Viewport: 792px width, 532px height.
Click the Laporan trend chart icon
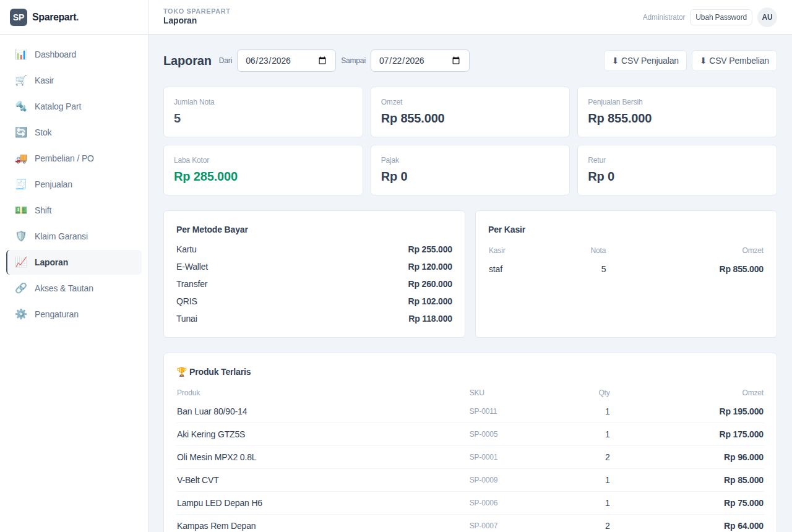coord(21,262)
